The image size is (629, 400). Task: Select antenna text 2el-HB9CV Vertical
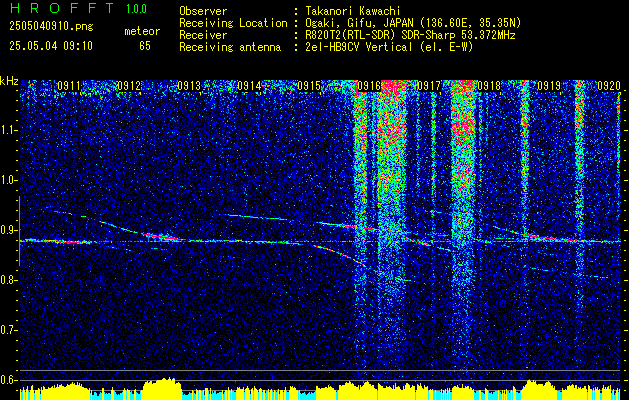point(359,47)
